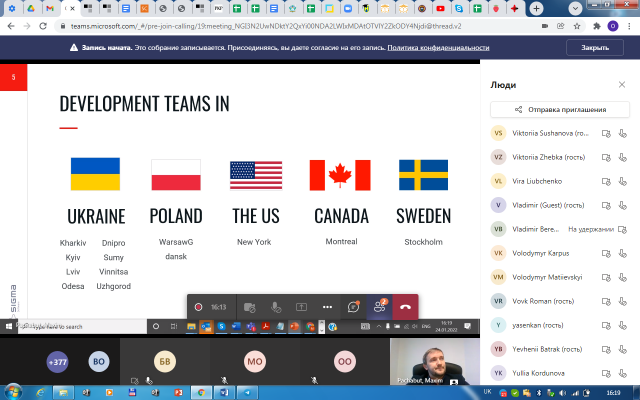Click the Chrome icon in the Windows taskbar

click(x=199, y=393)
